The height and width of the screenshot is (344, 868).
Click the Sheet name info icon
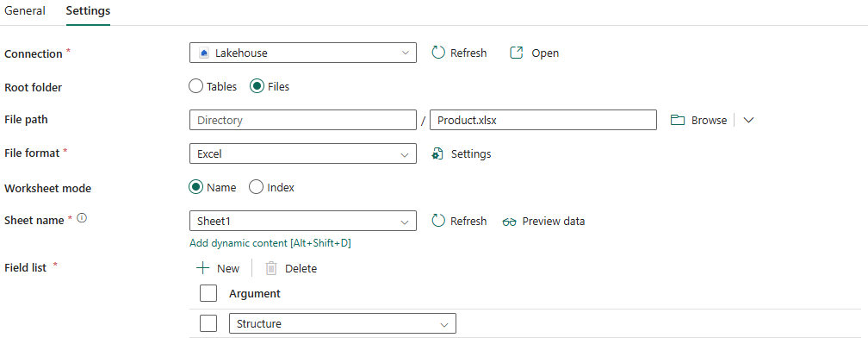pos(82,218)
